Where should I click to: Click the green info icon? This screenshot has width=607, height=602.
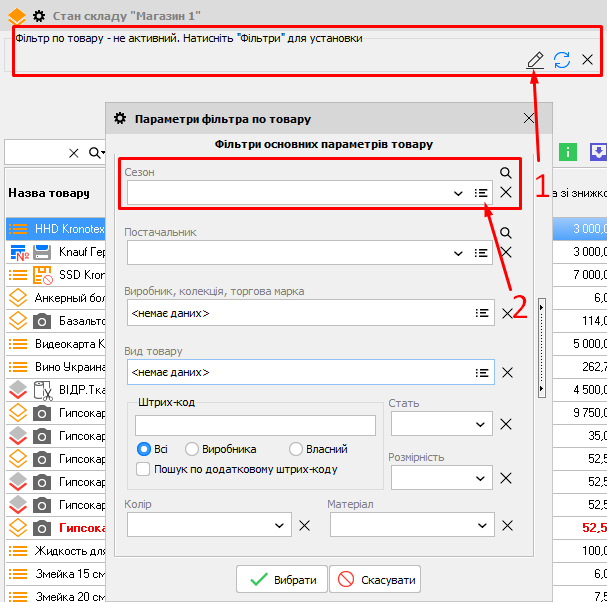point(568,152)
